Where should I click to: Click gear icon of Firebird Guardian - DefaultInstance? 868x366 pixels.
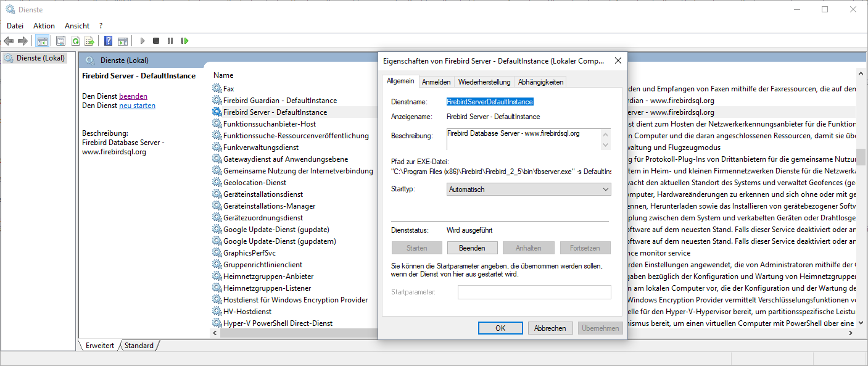[217, 101]
